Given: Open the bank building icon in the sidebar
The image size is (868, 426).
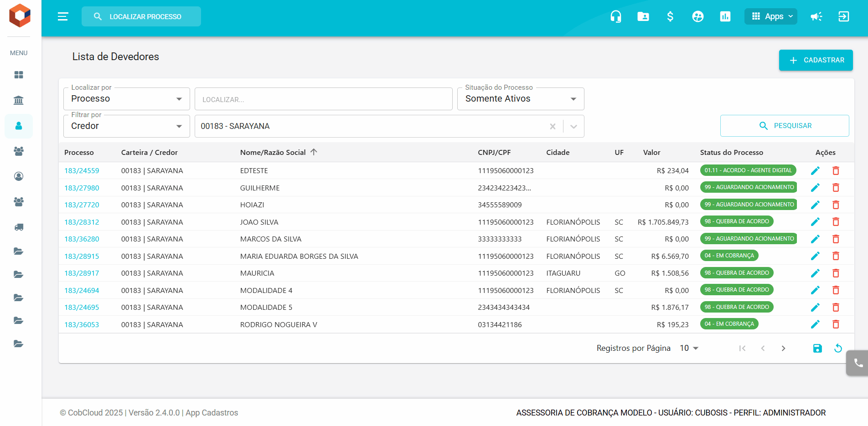Looking at the screenshot, I should pos(19,100).
